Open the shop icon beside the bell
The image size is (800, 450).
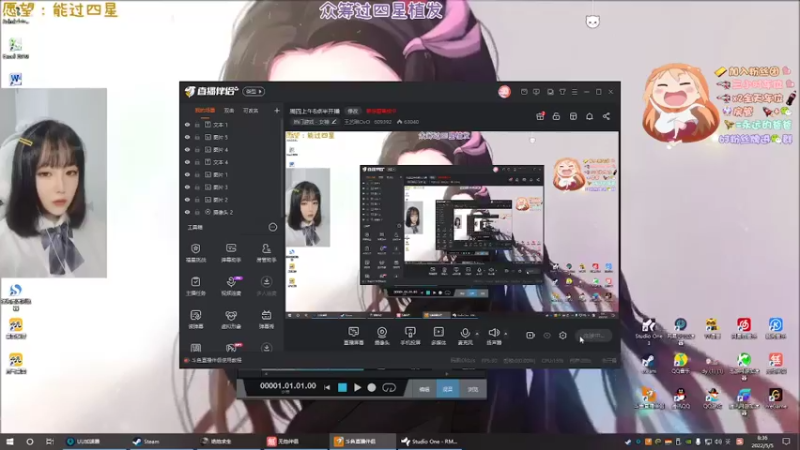click(x=573, y=116)
